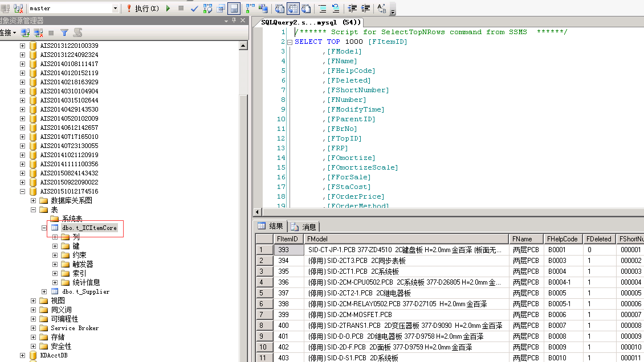Viewport: 644px width, 362px height.
Task: Click the FHelpCode column header
Action: (563, 239)
